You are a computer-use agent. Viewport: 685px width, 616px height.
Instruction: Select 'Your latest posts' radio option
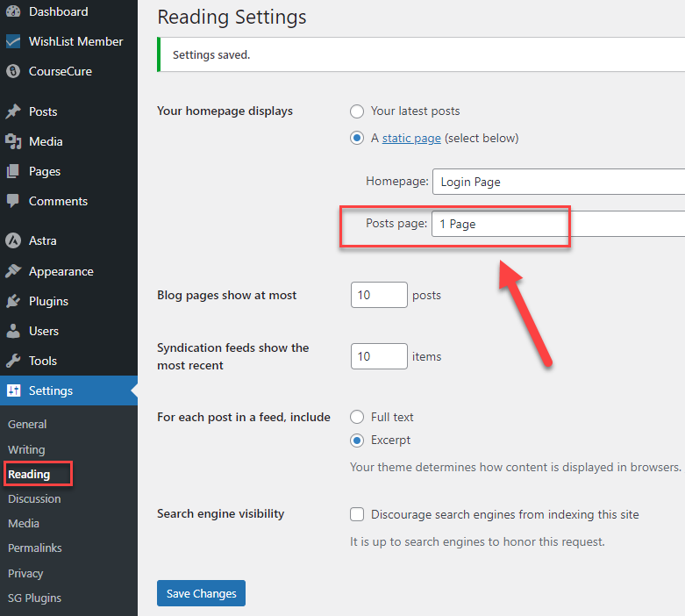click(x=357, y=111)
